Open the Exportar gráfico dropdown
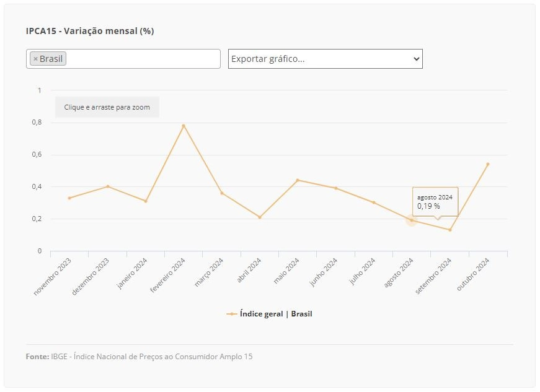The height and width of the screenshot is (392, 540). (325, 59)
